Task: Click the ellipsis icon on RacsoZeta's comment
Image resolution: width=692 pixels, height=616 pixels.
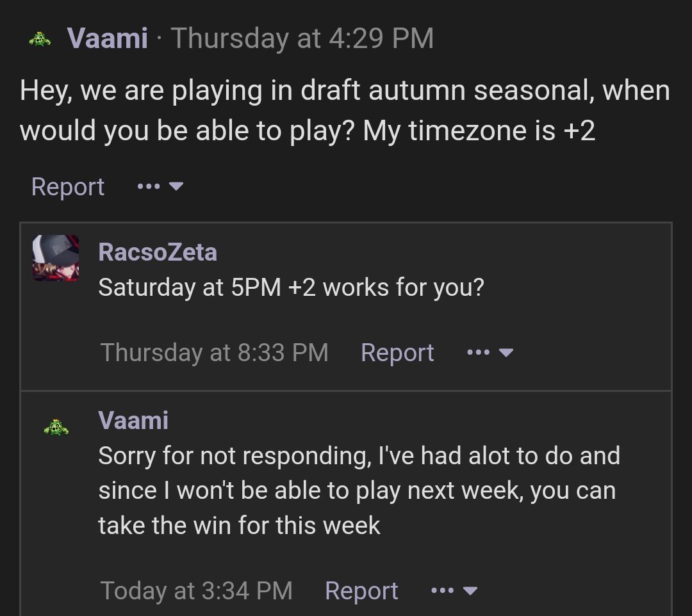Action: [x=479, y=352]
